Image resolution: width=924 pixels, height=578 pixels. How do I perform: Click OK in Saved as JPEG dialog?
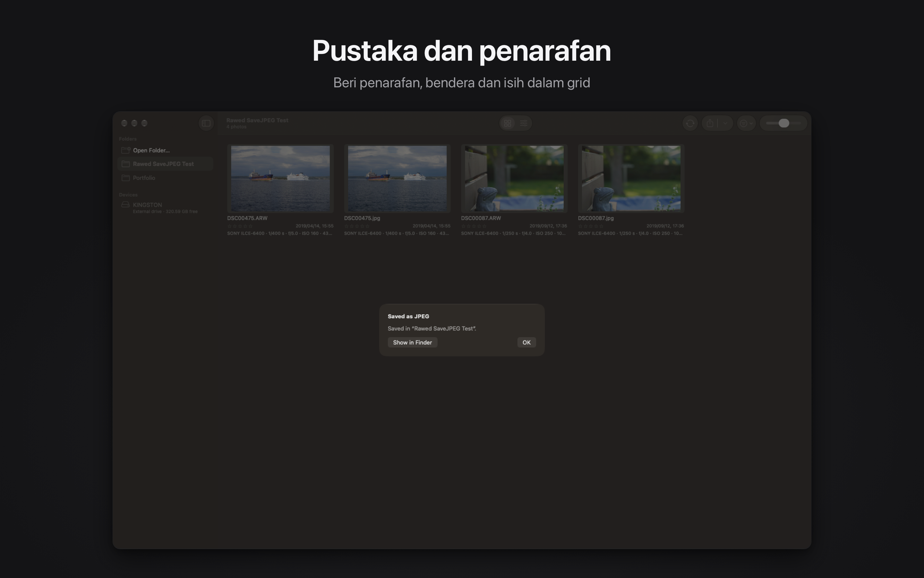[x=526, y=343]
